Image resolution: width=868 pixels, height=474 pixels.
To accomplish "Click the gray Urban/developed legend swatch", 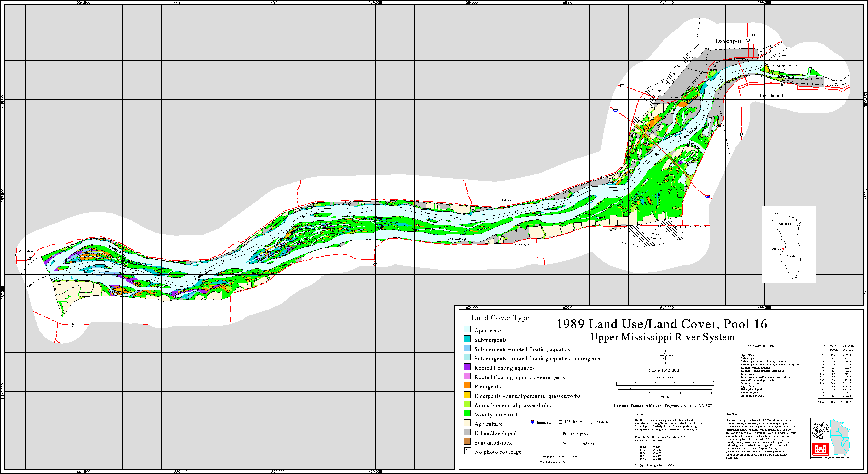I will pyautogui.click(x=467, y=432).
